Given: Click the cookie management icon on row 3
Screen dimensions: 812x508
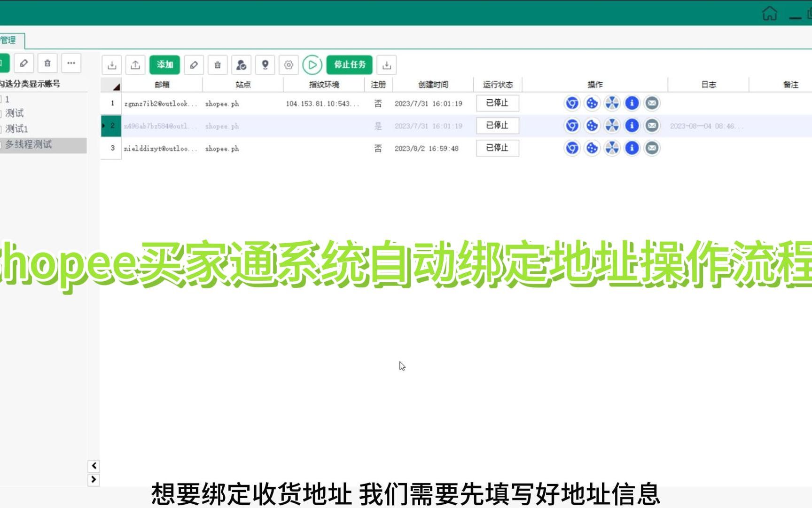Looking at the screenshot, I should coord(592,148).
